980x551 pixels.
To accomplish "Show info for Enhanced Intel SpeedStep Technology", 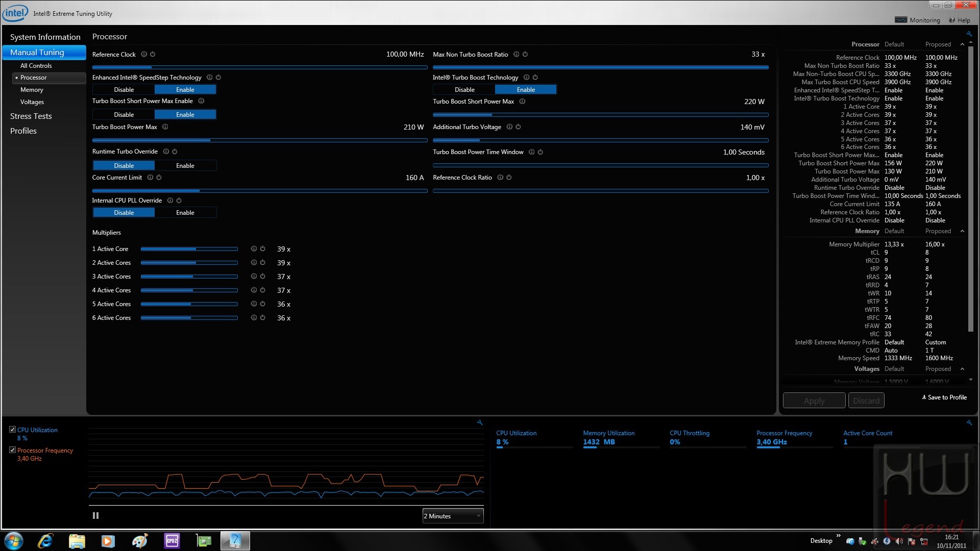I will [x=209, y=78].
